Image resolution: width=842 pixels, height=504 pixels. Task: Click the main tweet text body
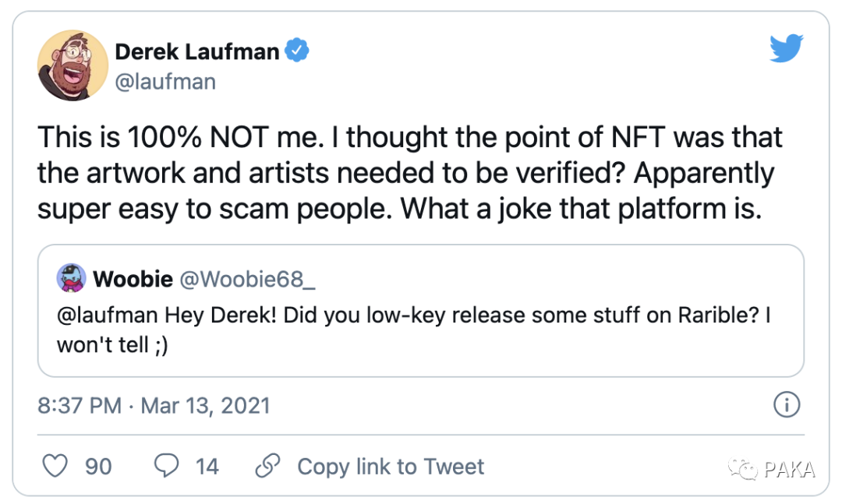[409, 174]
